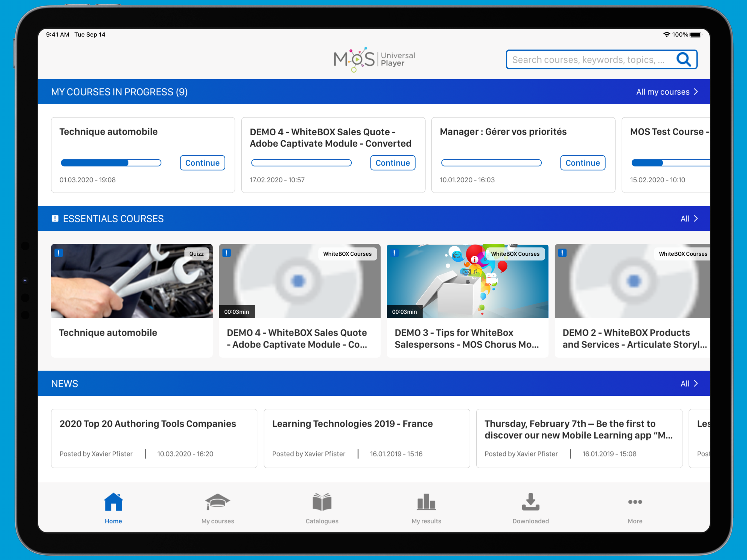
Task: Click chevron next to All my courses
Action: tap(696, 92)
